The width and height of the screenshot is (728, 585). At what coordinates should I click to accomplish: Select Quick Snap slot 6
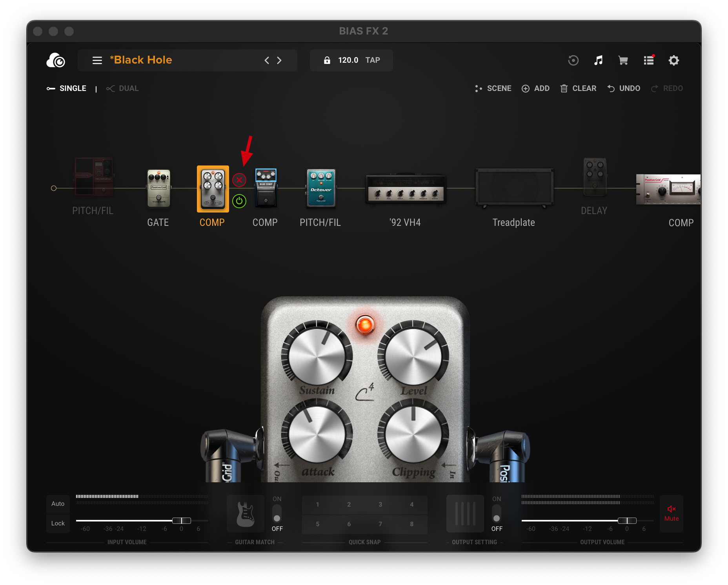(x=349, y=524)
